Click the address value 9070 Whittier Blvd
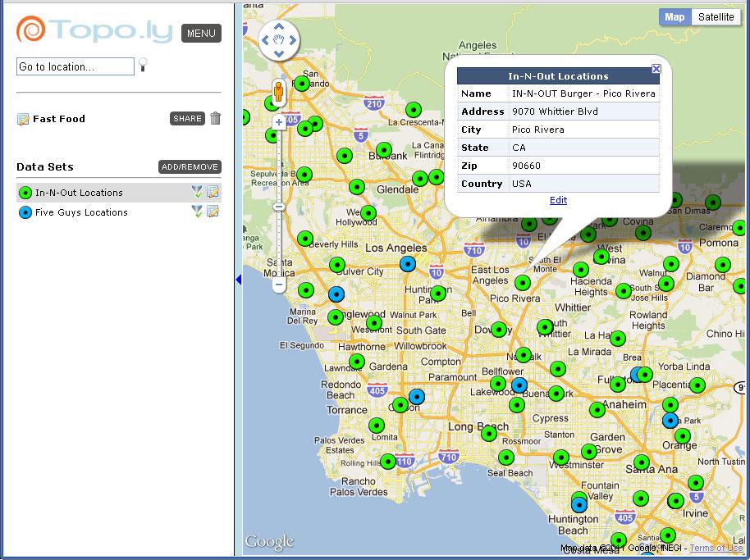750x560 pixels. coord(555,112)
